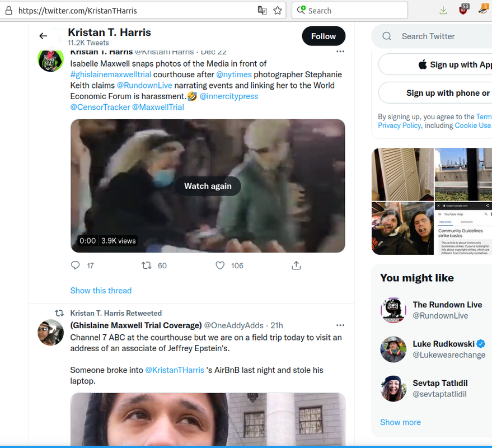Open the @CensorTracker mention

click(100, 108)
